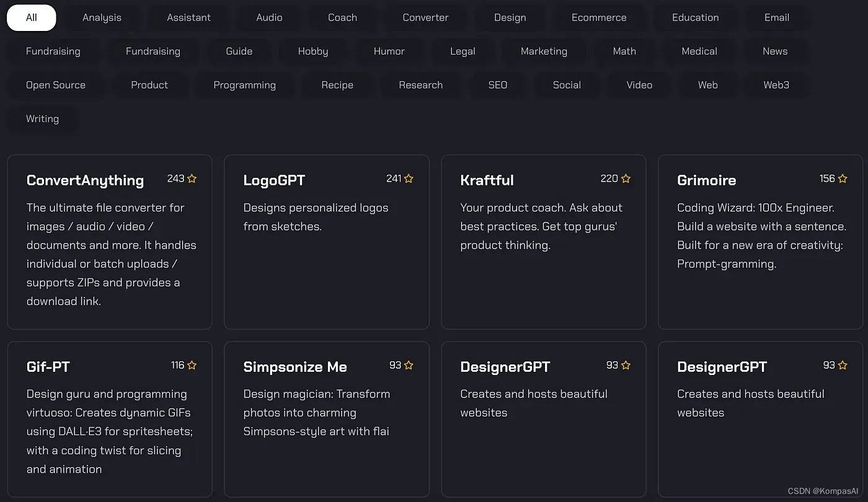Select the News category

[775, 51]
